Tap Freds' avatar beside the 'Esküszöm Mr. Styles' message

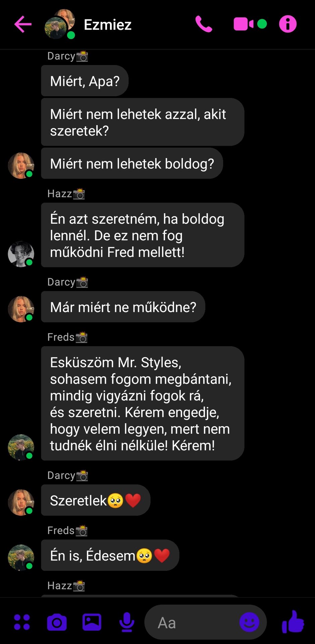tap(21, 447)
